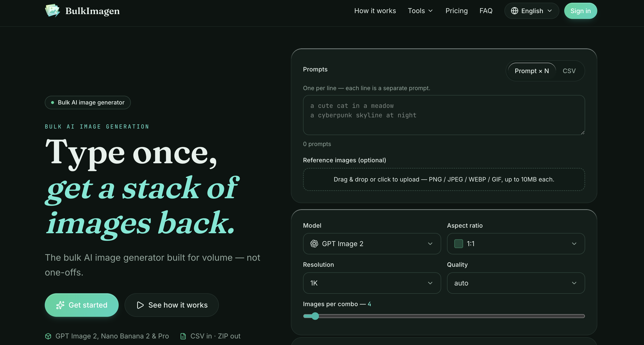The image size is (644, 345).
Task: Click the BulkImagen logo icon
Action: point(52,11)
